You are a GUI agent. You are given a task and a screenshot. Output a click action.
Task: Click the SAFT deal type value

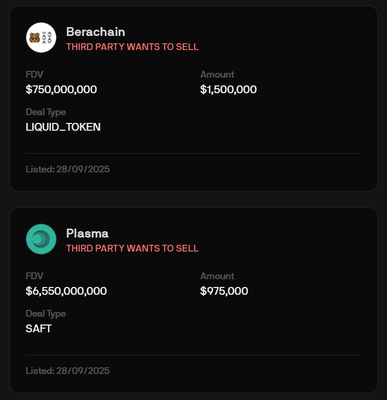point(39,329)
